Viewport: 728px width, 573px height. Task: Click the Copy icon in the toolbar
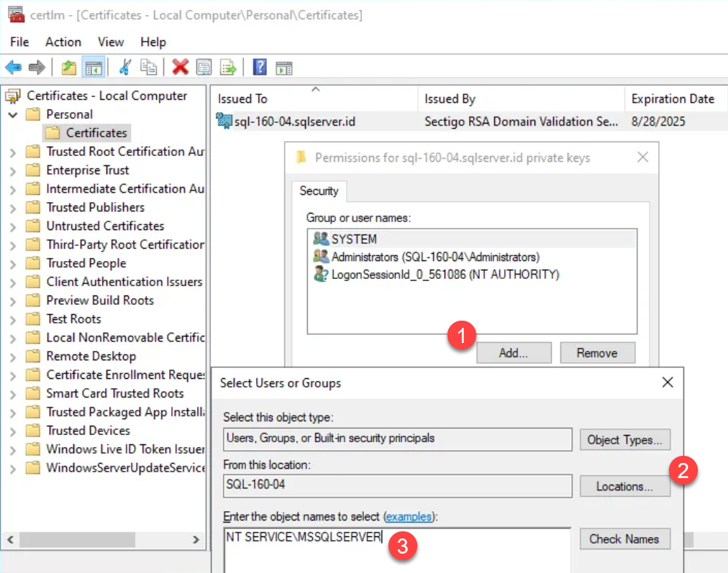coord(149,67)
